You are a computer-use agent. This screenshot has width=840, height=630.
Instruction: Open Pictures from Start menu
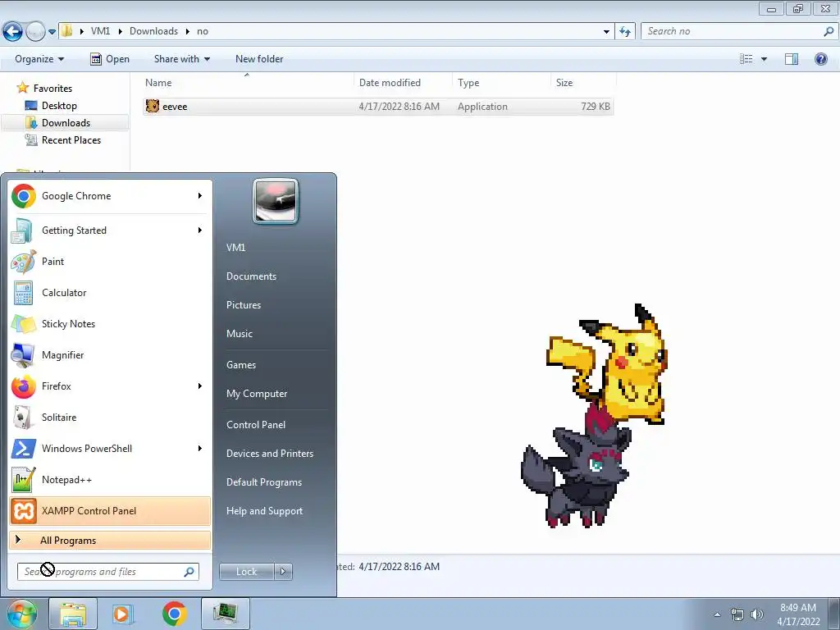coord(244,305)
